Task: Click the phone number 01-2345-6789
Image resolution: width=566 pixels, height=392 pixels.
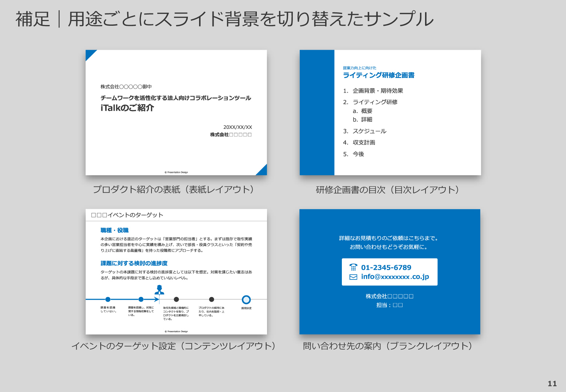Action: pyautogui.click(x=386, y=268)
